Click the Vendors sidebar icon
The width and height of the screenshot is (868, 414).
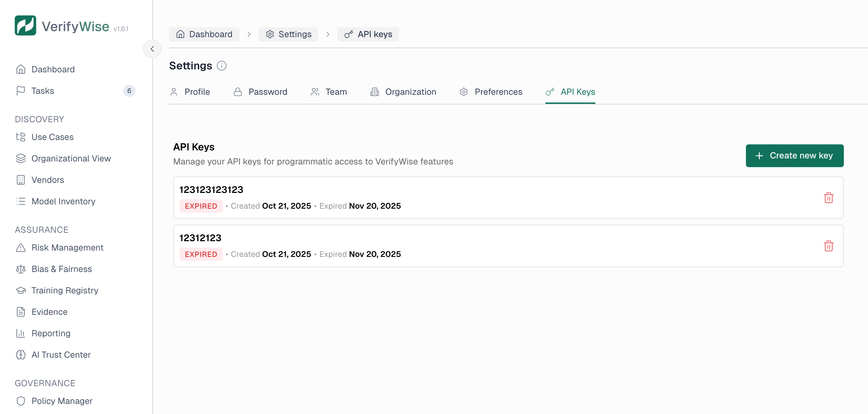coord(21,180)
